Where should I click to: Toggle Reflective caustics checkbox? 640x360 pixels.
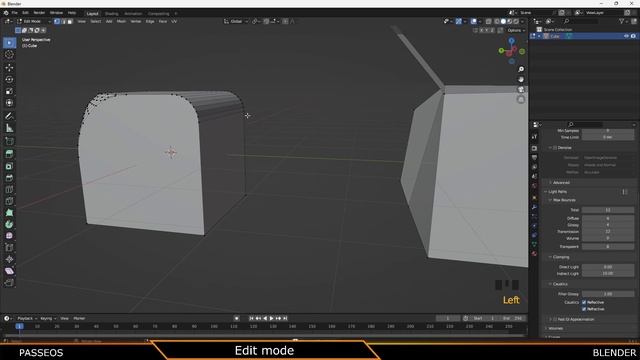coord(584,302)
